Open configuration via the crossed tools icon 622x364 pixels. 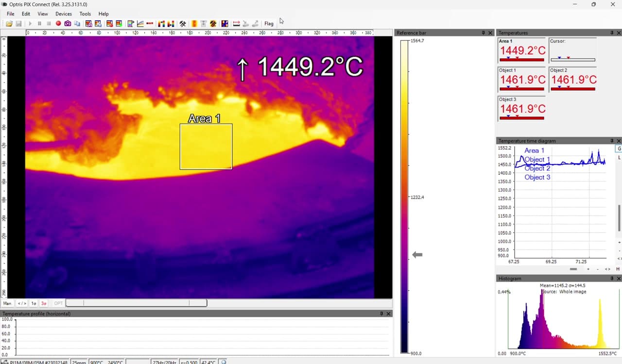pyautogui.click(x=183, y=23)
